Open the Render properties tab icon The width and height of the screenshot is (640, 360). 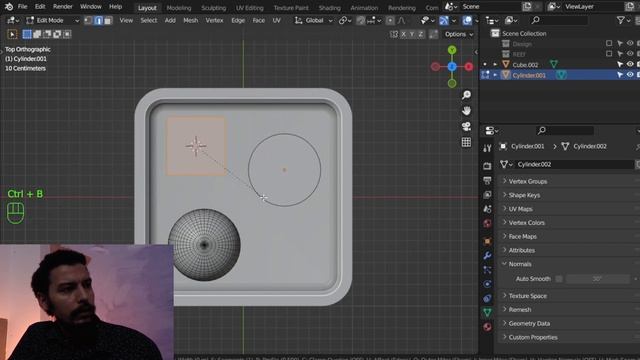(487, 166)
